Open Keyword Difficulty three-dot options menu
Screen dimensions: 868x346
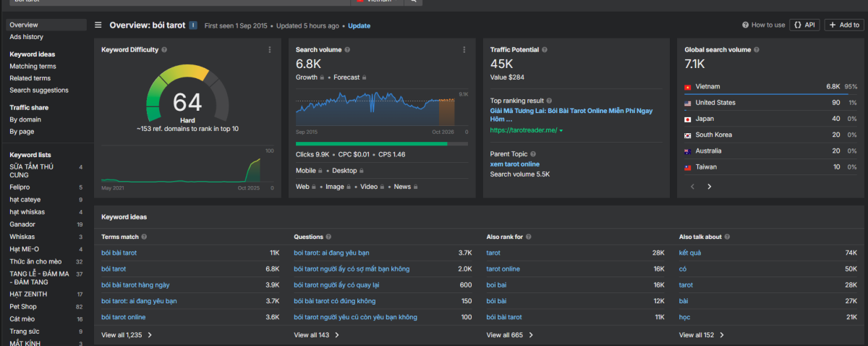(x=270, y=50)
